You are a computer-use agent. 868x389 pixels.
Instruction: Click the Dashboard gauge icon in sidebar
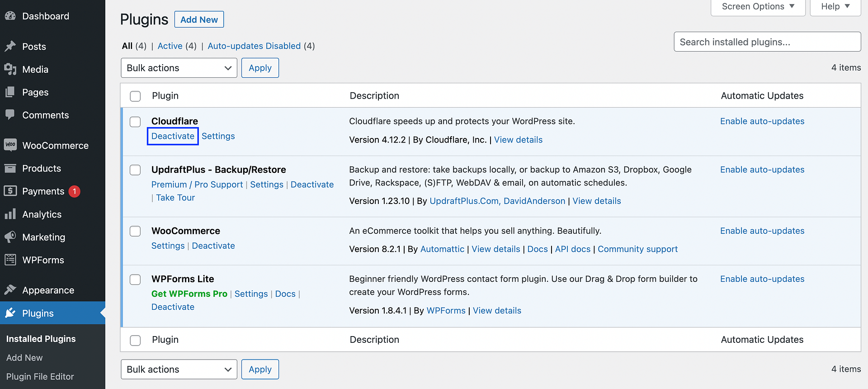click(10, 16)
